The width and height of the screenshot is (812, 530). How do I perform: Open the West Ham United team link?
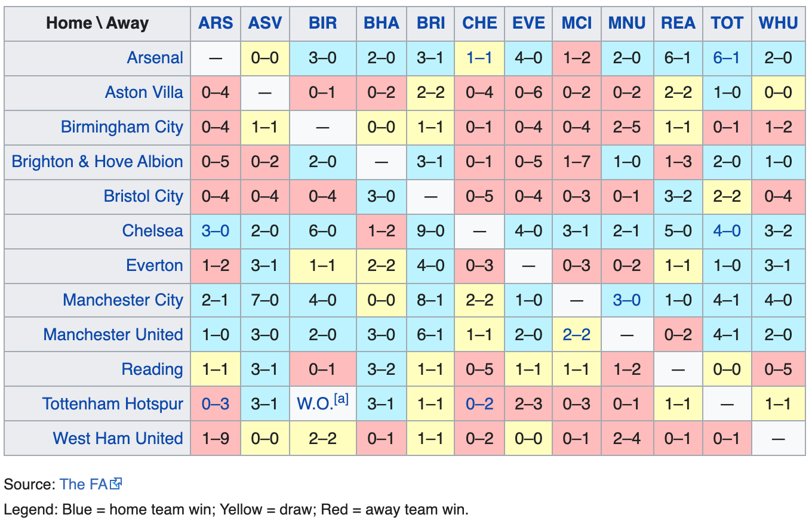(118, 439)
